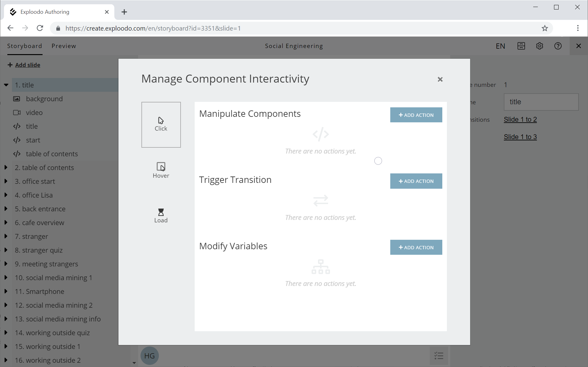
Task: Open the help question mark icon
Action: point(558,46)
